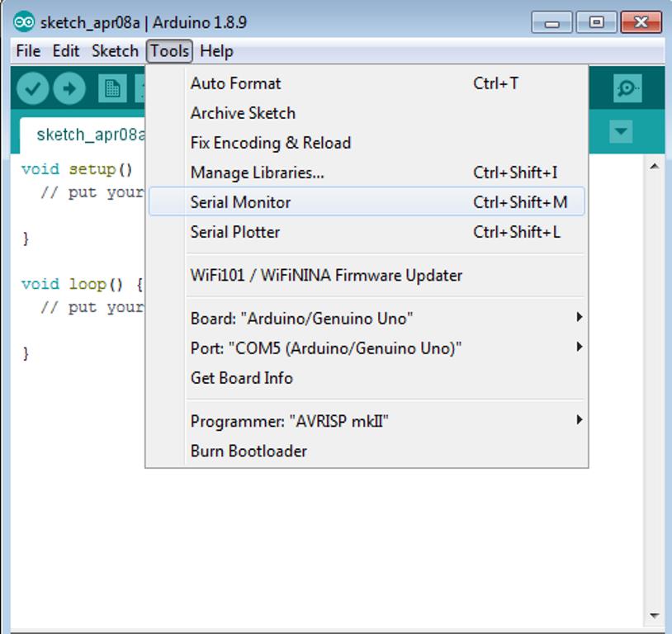Screen dimensions: 672x634
Task: Click the Arduino logo in the title bar
Action: 24,21
